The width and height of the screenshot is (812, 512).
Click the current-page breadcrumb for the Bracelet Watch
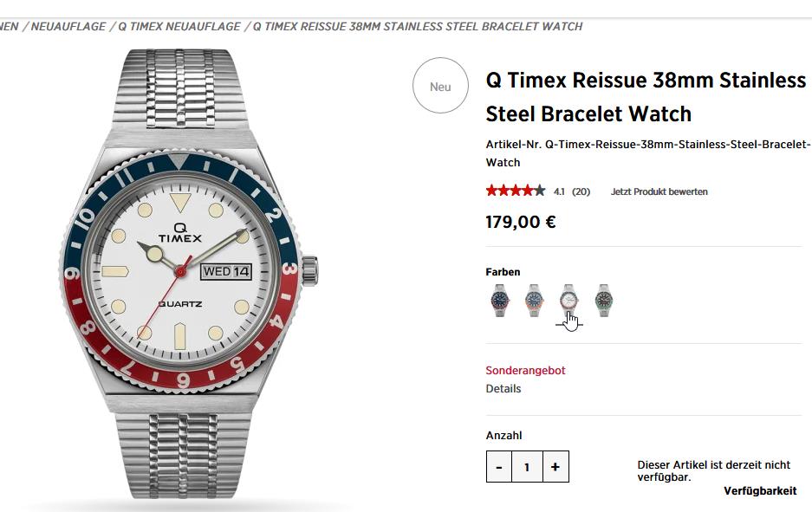[x=417, y=27]
